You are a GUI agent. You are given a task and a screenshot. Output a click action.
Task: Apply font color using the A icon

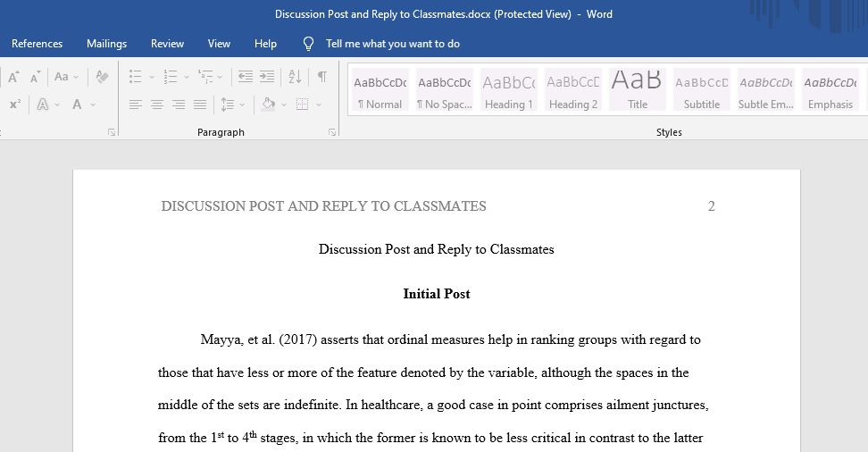[77, 105]
